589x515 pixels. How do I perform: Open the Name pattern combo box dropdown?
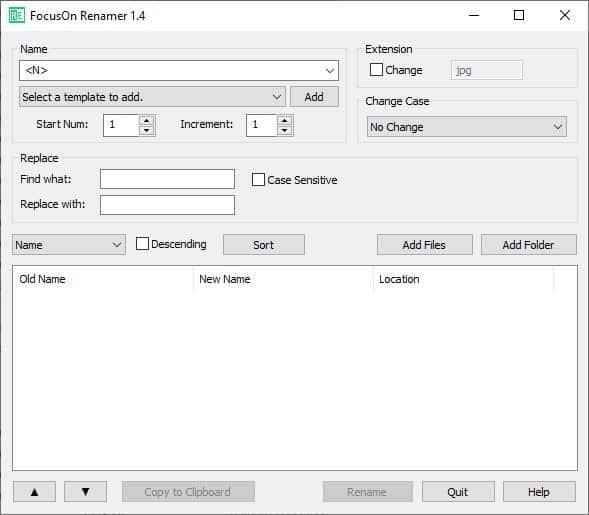(330, 71)
